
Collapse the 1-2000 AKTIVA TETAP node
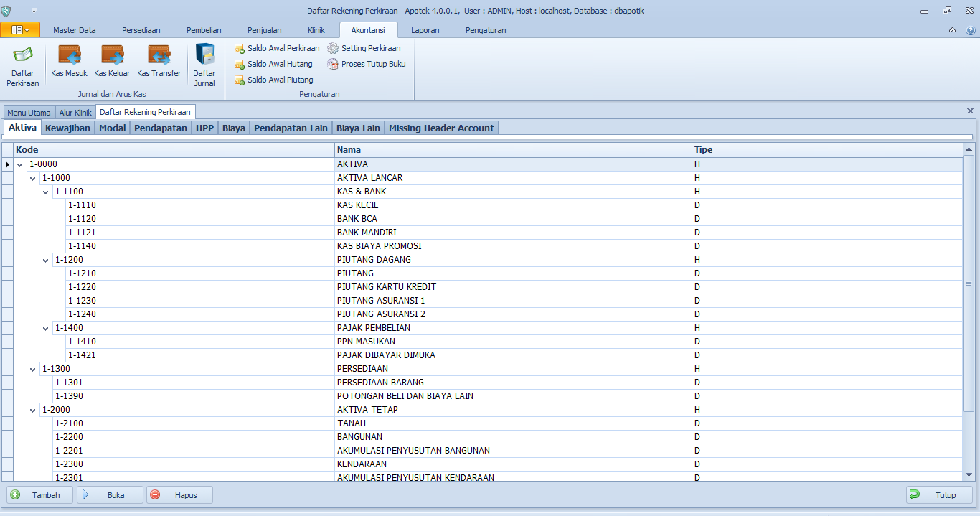33,411
